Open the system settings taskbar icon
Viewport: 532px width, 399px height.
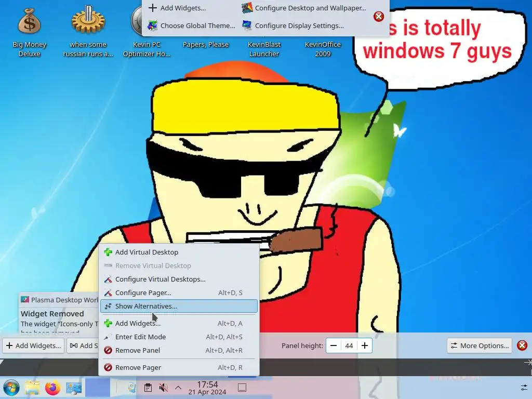74,388
